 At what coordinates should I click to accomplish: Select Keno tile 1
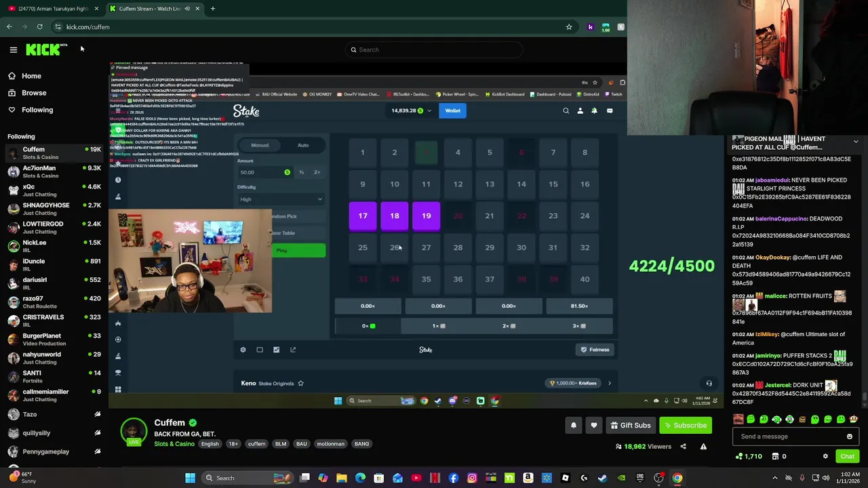coord(363,152)
